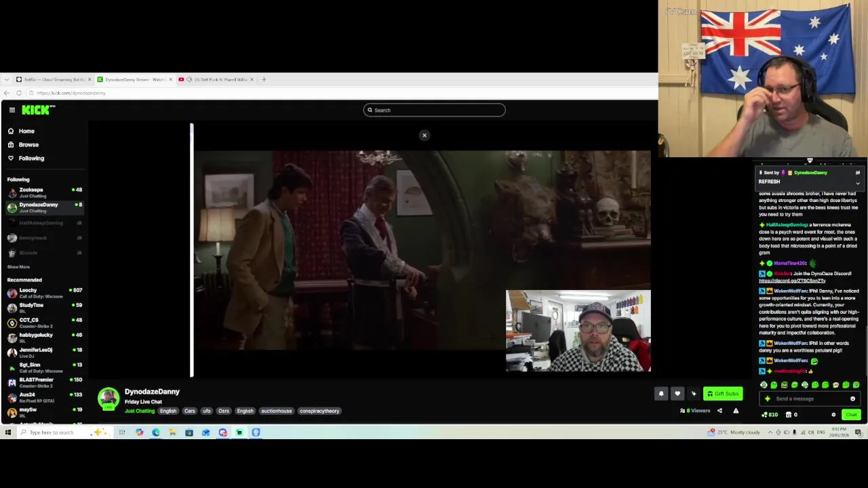Go to Home in the Kick sidebar
Screen dimensions: 868x488
[x=26, y=131]
